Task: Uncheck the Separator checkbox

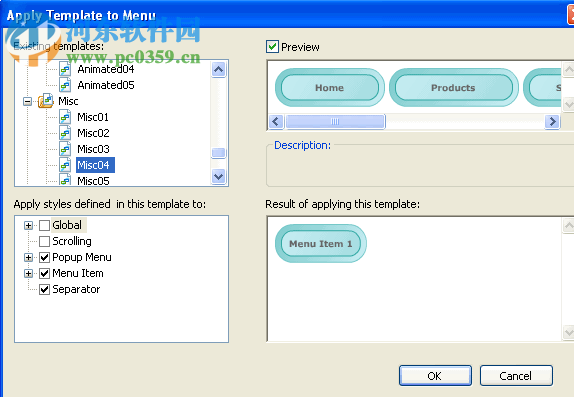Action: pyautogui.click(x=44, y=289)
